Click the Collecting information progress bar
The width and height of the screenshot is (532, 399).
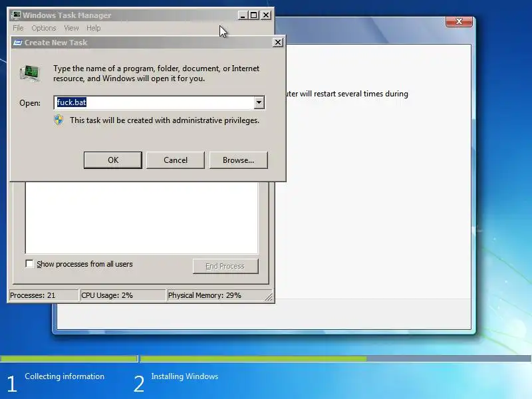tap(69, 358)
